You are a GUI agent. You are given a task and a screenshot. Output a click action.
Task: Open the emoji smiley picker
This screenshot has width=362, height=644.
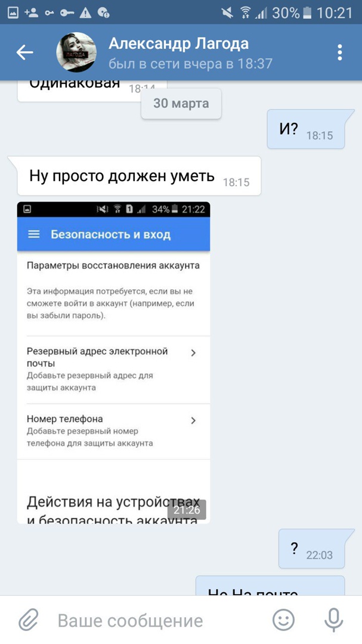pyautogui.click(x=283, y=620)
